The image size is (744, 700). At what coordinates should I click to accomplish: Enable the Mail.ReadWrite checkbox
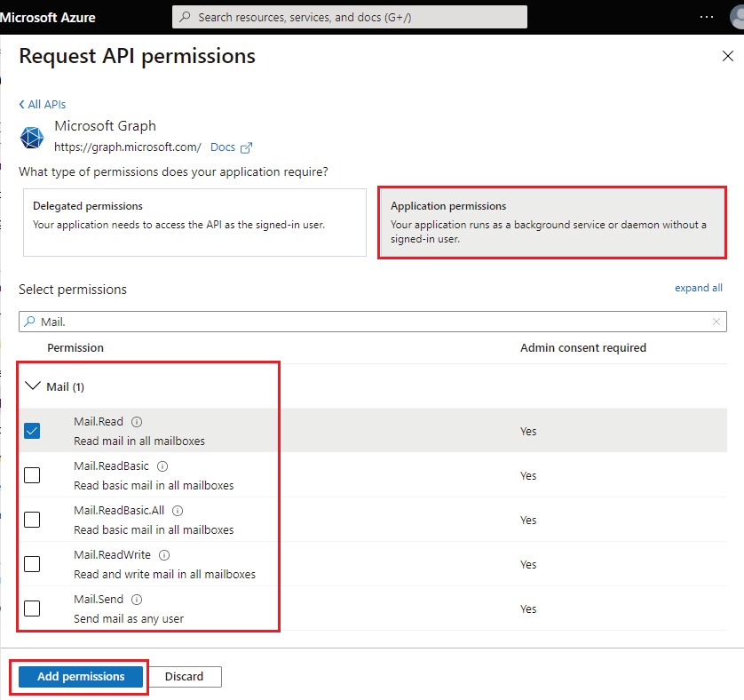32,563
